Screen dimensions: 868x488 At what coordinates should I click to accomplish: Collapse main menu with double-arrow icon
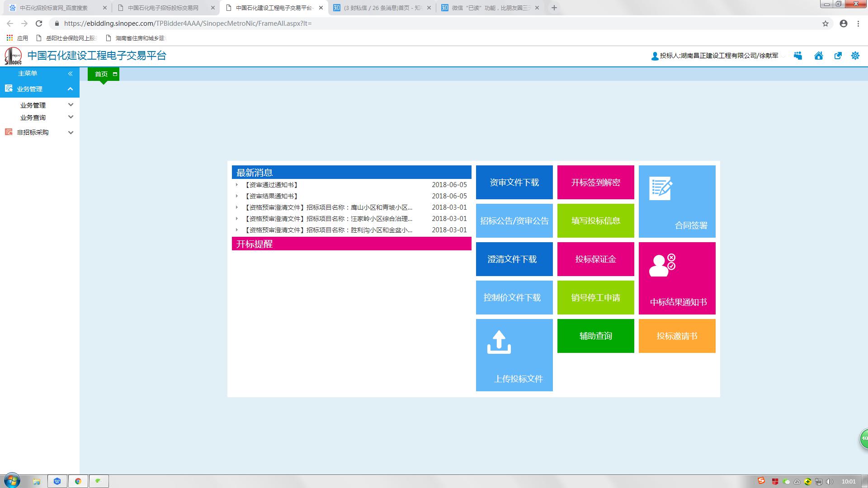tap(70, 73)
